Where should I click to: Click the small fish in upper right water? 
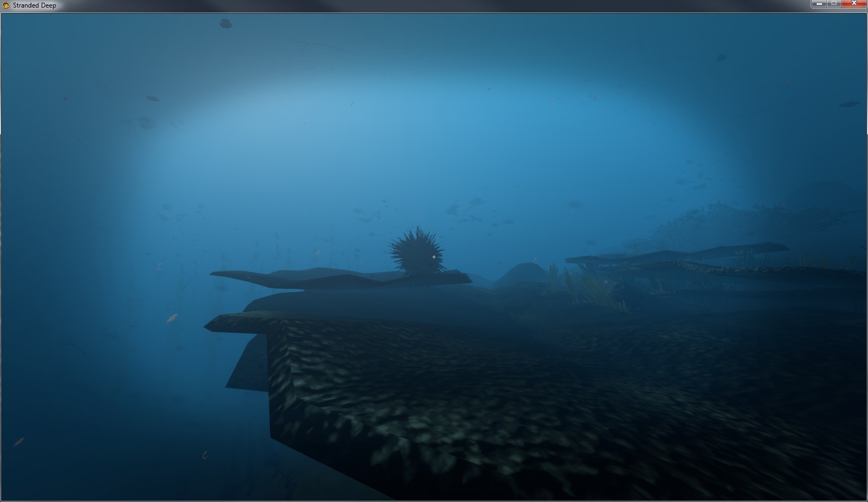click(x=721, y=57)
